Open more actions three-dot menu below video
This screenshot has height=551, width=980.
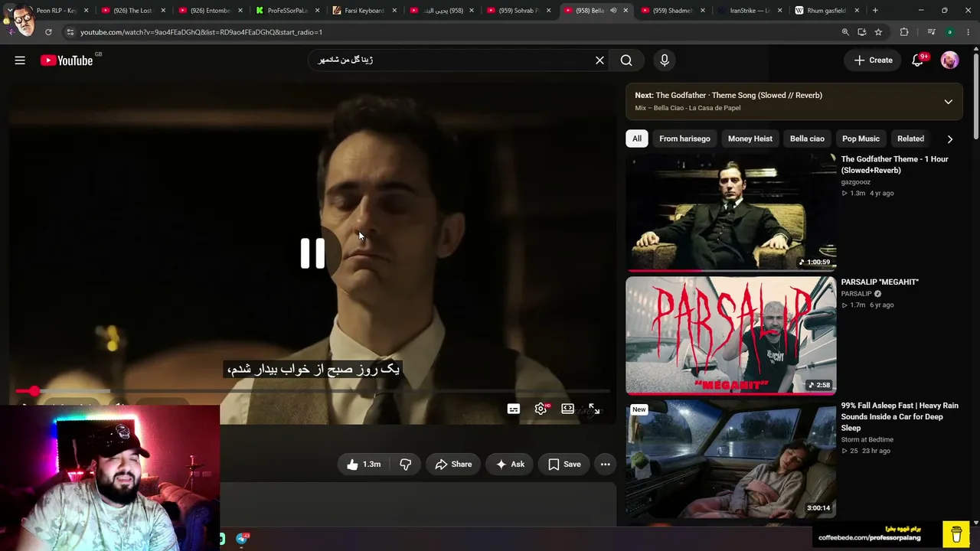coord(605,465)
